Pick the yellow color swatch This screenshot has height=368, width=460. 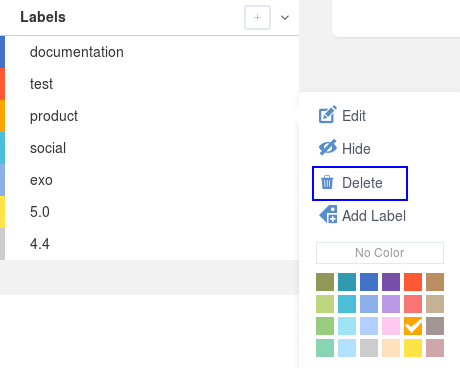(x=413, y=348)
